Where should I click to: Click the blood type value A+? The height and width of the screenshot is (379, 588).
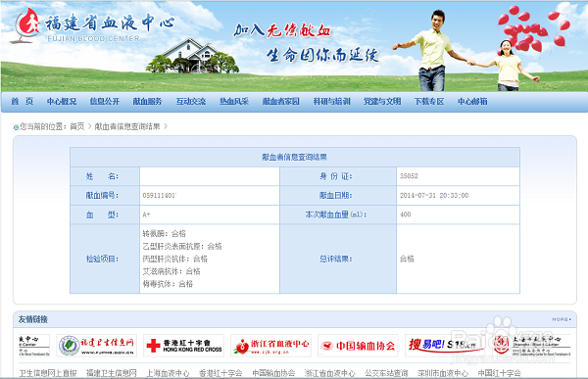pyautogui.click(x=146, y=214)
